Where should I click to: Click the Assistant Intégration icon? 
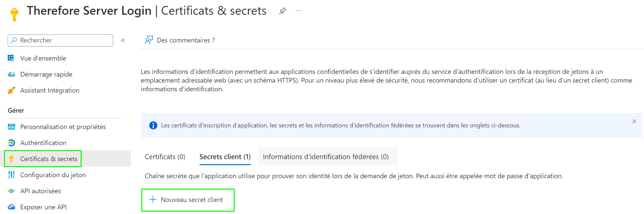tap(11, 90)
